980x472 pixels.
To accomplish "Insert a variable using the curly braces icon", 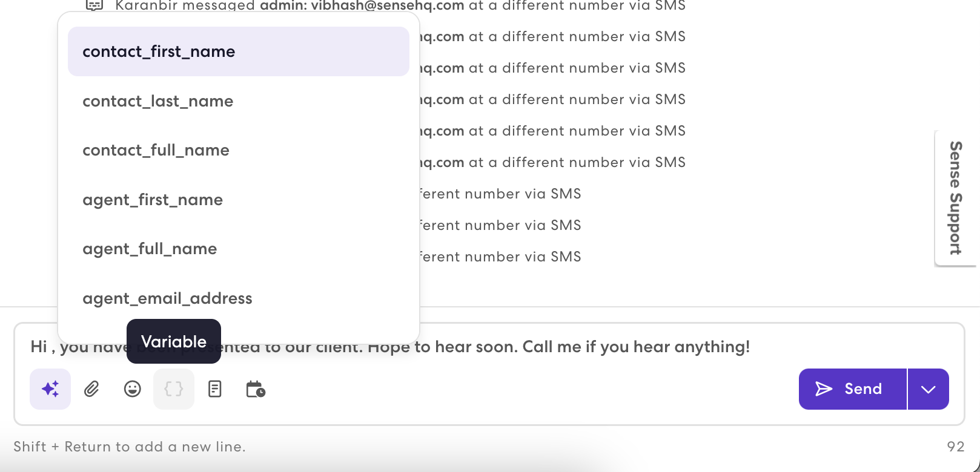I will [174, 389].
